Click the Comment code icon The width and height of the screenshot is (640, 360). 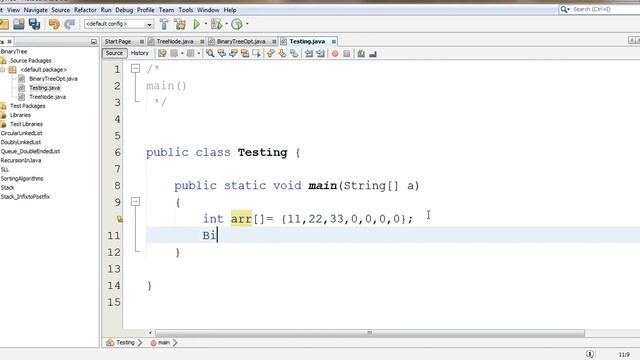(x=361, y=53)
